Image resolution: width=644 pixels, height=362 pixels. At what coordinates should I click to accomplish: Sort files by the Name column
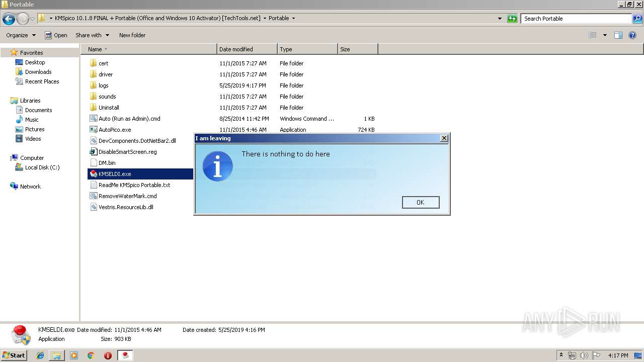(x=149, y=49)
